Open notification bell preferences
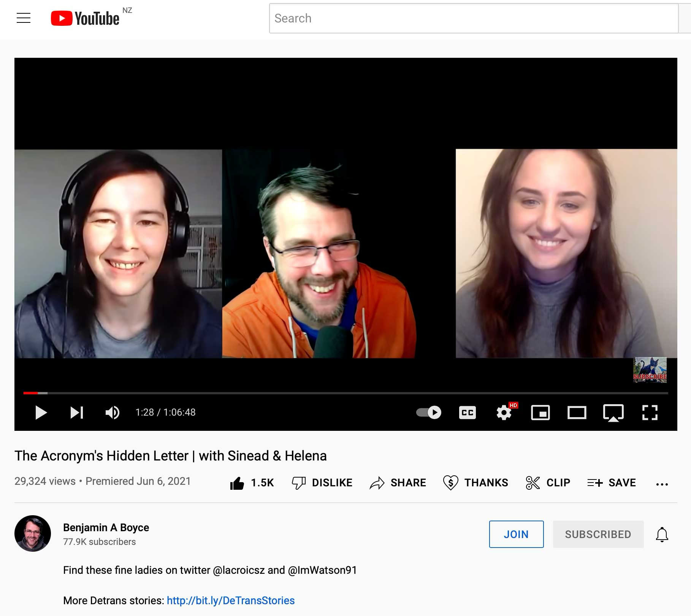Image resolution: width=691 pixels, height=616 pixels. (x=662, y=534)
